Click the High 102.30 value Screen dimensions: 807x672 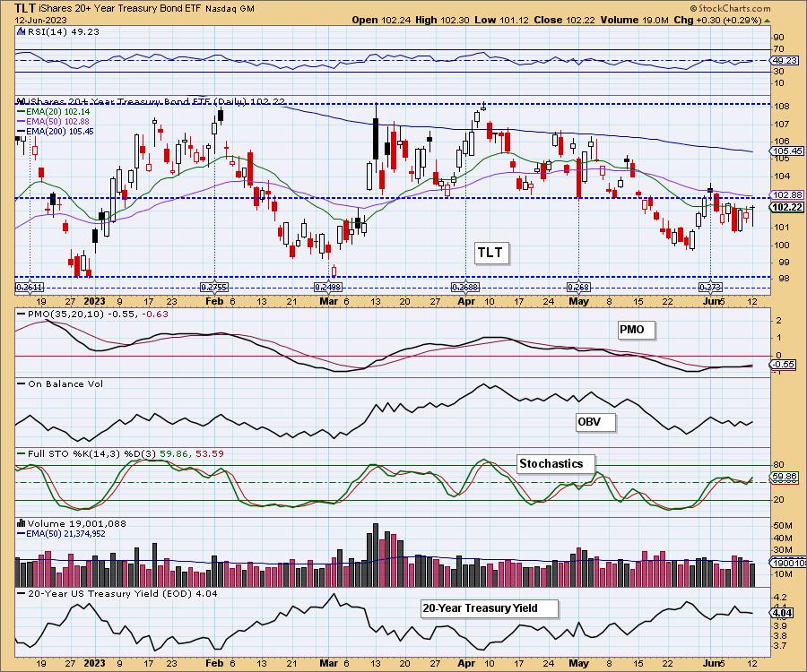(x=442, y=20)
